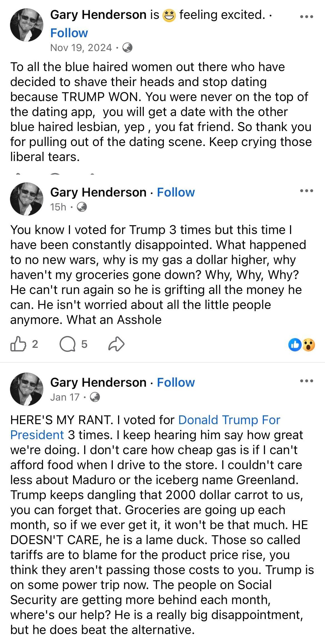
Task: Open the Gary Henderson name on the Jan 17 post
Action: (98, 383)
